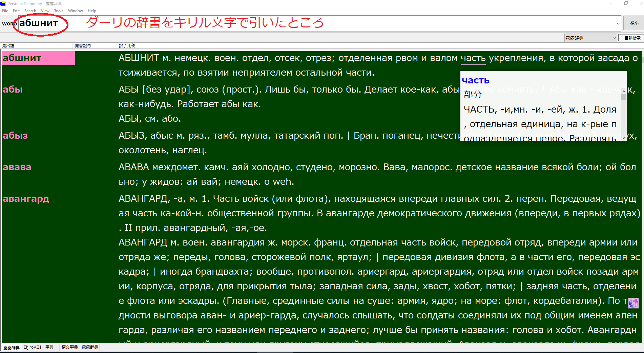Open the Tools menu
The image size is (644, 353).
click(59, 11)
